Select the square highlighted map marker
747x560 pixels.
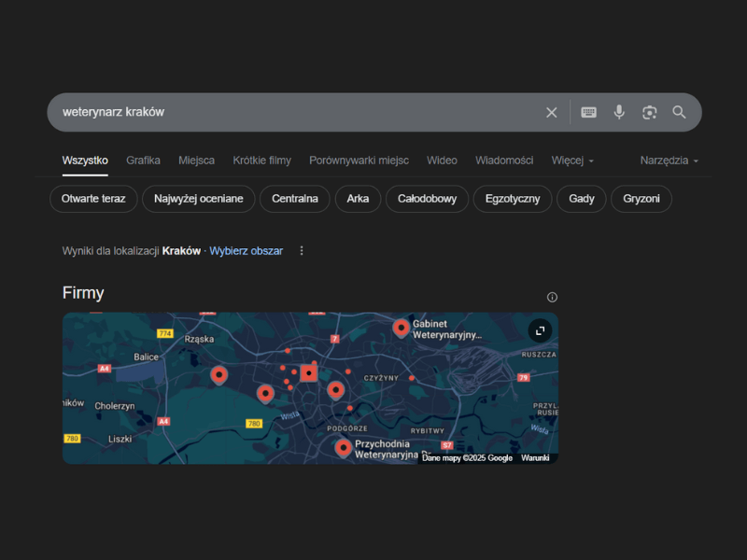pos(309,372)
